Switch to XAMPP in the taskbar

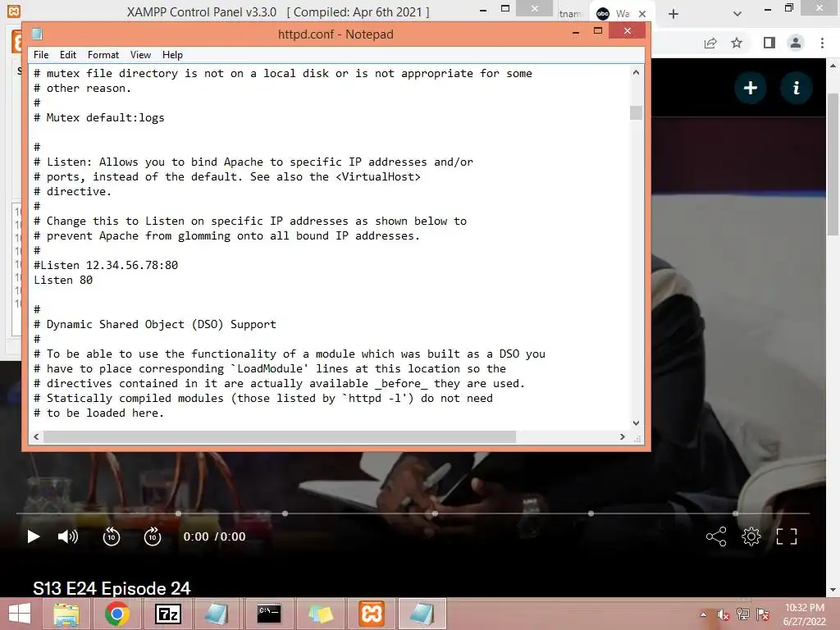coord(372,614)
